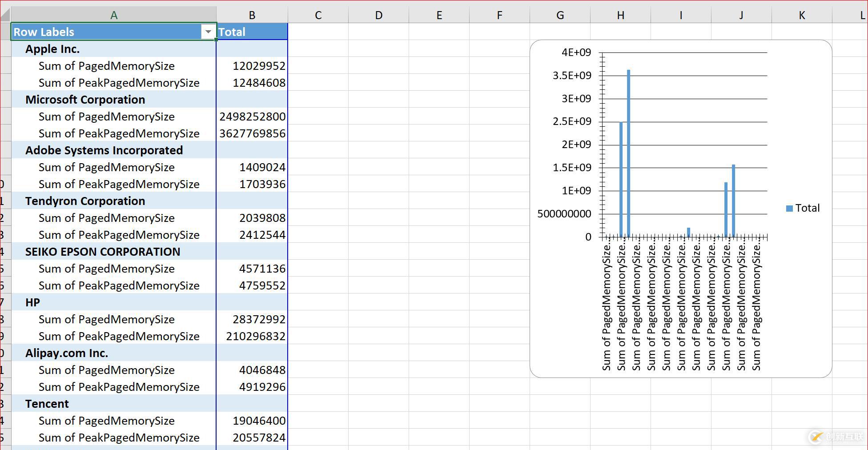
Task: Click Sum of PeakPagedMemorySize under Microsoft Corporation
Action: (x=119, y=133)
